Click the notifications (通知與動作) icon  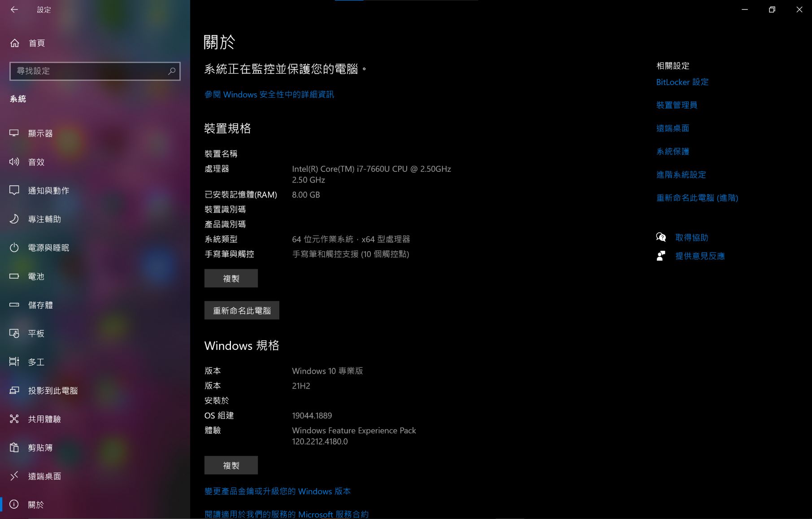14,191
